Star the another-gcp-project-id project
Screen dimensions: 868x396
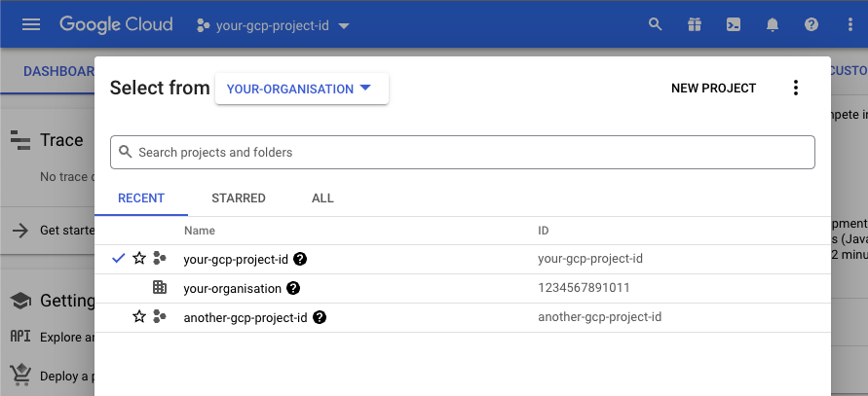point(139,317)
